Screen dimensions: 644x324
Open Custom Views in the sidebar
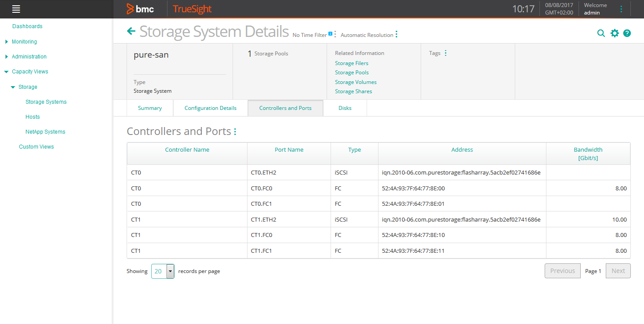click(36, 147)
